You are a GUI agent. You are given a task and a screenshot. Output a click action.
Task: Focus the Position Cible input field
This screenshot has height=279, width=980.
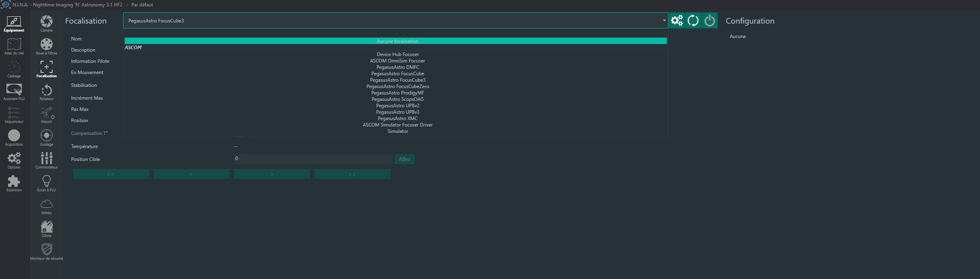pos(313,159)
